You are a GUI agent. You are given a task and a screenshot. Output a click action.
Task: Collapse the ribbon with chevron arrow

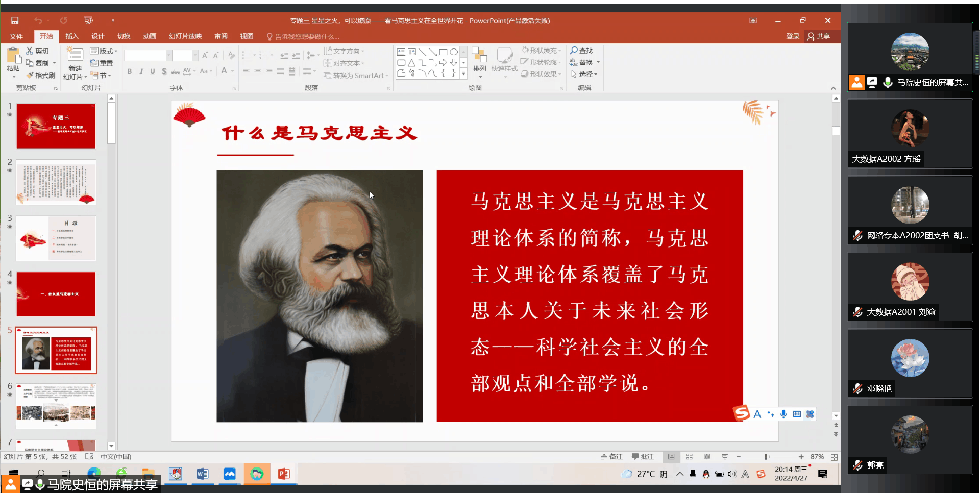834,88
